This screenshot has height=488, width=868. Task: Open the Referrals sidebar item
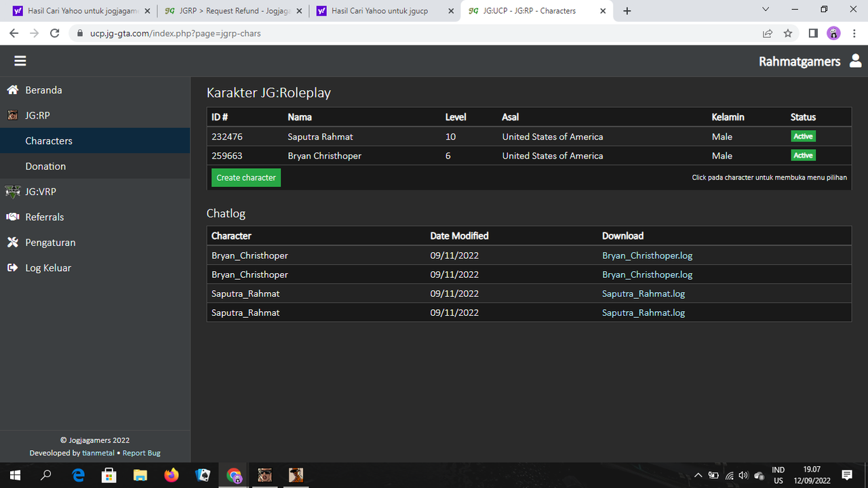(95, 217)
